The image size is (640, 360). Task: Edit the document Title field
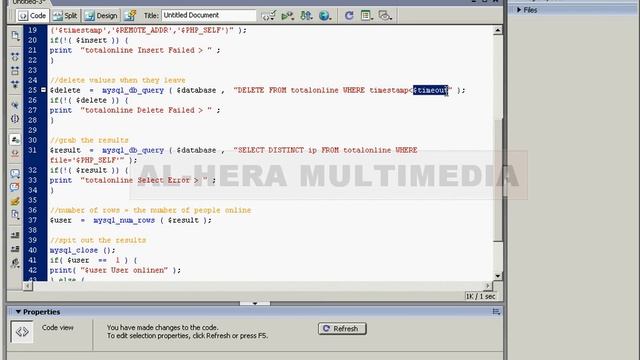(x=209, y=15)
